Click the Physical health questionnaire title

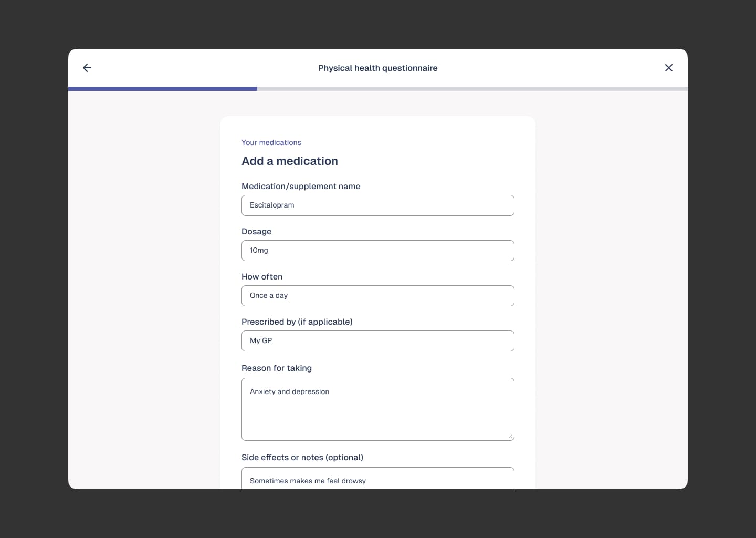[x=377, y=68]
